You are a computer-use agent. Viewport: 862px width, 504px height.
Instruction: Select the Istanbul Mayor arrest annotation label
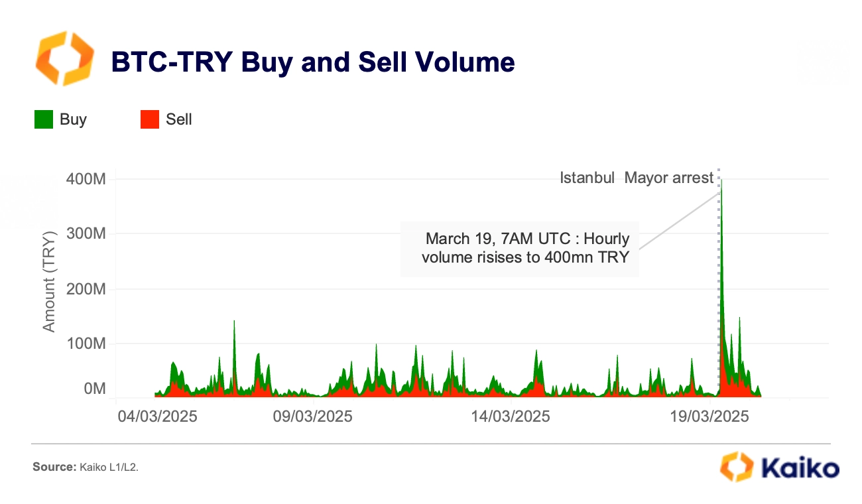tap(637, 178)
